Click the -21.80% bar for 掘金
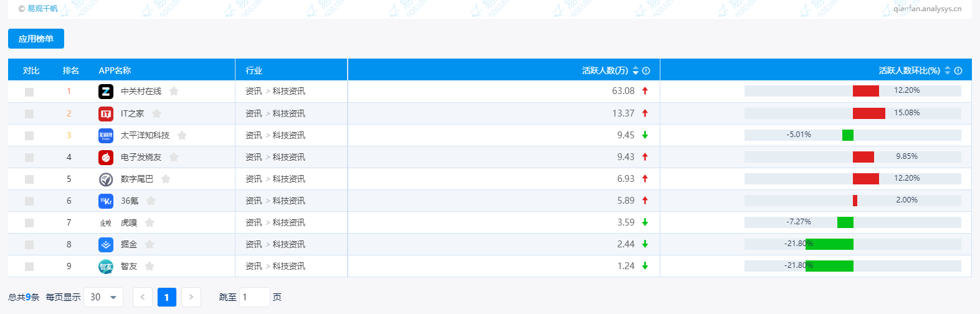The width and height of the screenshot is (980, 314). coord(830,244)
